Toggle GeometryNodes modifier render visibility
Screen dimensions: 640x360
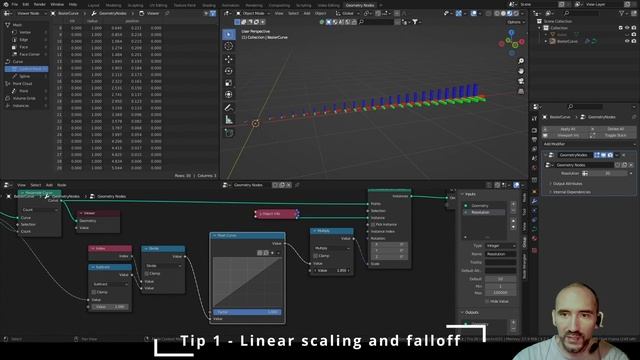(610, 155)
